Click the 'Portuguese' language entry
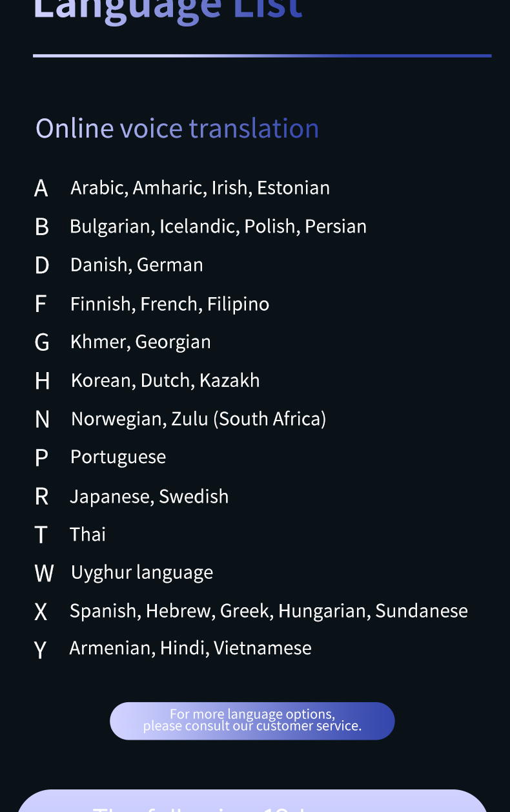 pyautogui.click(x=118, y=457)
